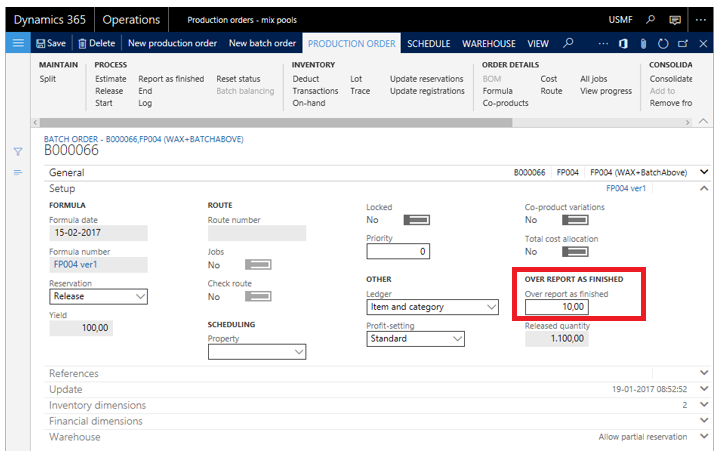Click the Consolidate action
This screenshot has height=472, width=717.
coord(671,79)
